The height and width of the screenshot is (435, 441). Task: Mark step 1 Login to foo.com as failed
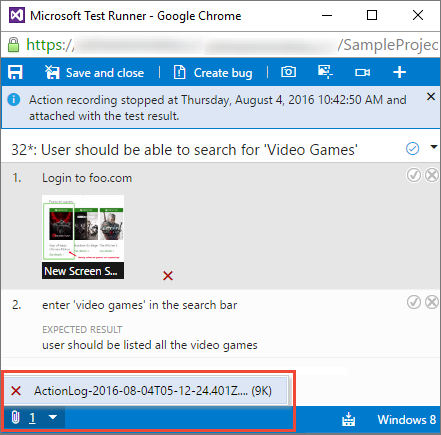coord(432,175)
